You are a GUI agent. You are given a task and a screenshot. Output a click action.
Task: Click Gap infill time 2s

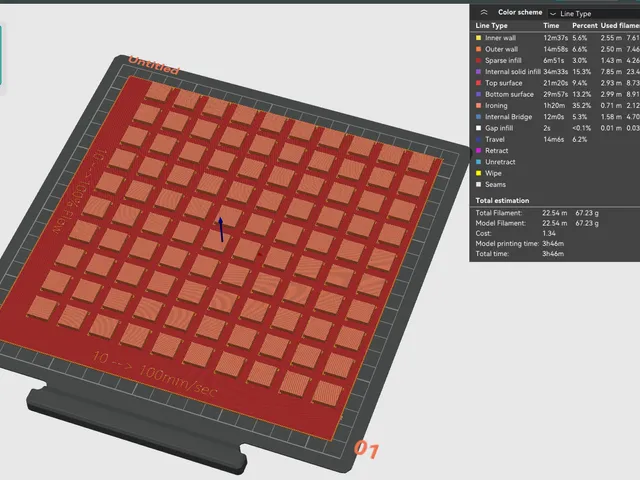tap(547, 128)
